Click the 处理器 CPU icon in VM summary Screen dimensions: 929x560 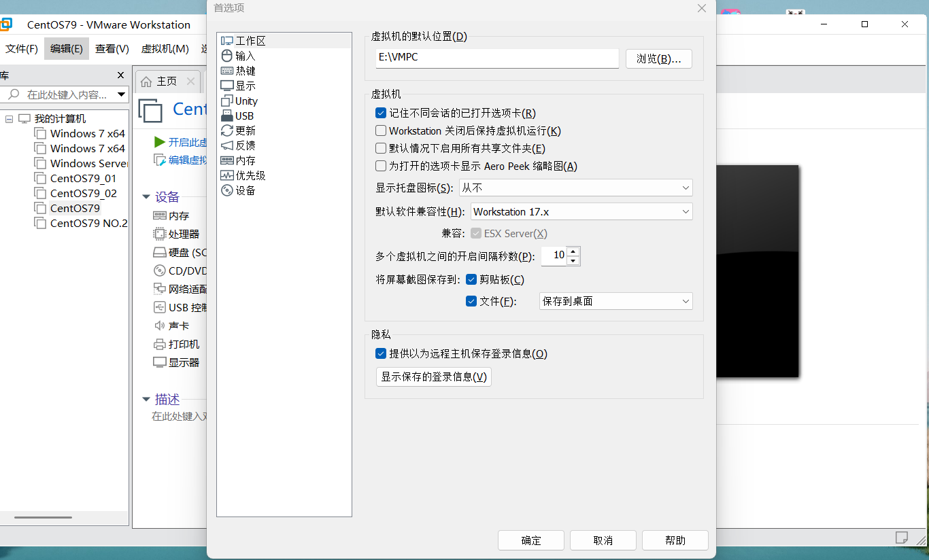tap(160, 234)
